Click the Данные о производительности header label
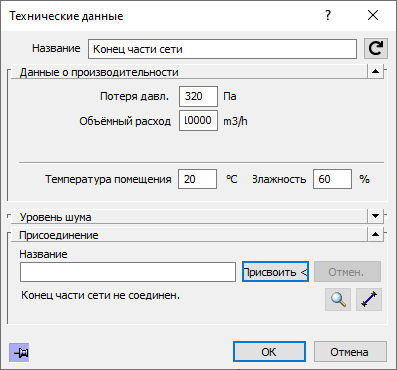Viewport: 397px width, 370px height. tap(99, 72)
